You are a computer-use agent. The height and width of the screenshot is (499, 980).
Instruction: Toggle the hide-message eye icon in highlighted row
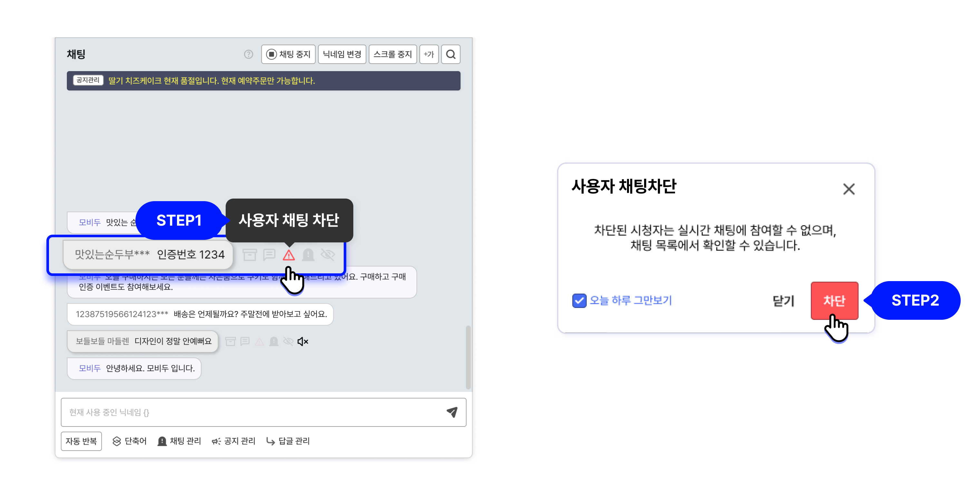click(328, 255)
